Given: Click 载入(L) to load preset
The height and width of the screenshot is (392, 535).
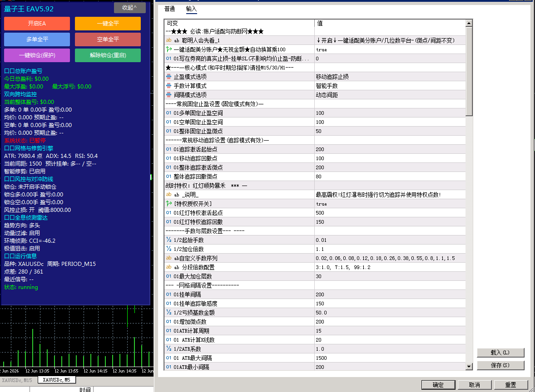Looking at the screenshot, I should tap(500, 353).
